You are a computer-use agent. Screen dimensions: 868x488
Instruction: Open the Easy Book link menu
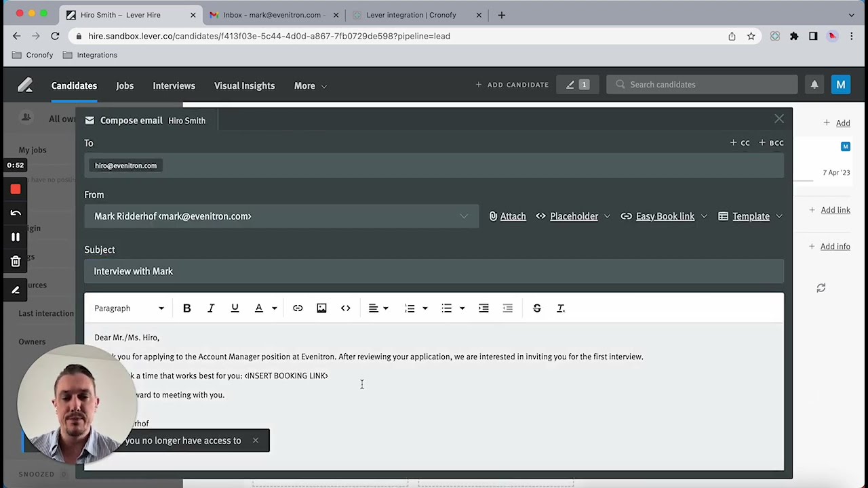(x=664, y=216)
